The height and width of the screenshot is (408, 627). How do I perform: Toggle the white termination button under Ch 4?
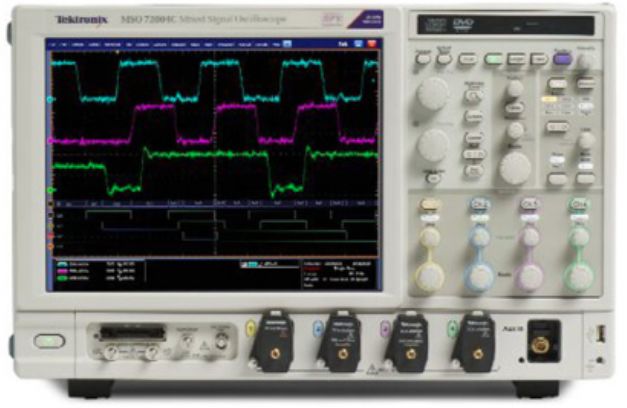click(578, 218)
